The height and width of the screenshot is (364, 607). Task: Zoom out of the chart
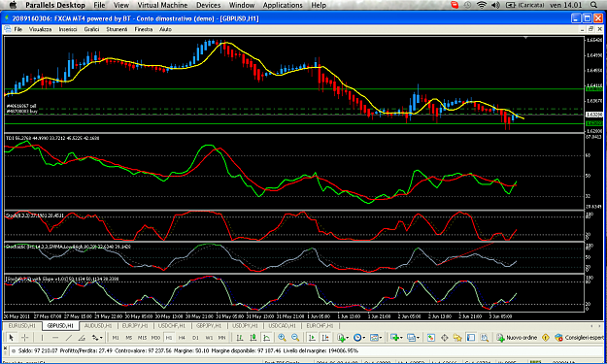pos(295,338)
